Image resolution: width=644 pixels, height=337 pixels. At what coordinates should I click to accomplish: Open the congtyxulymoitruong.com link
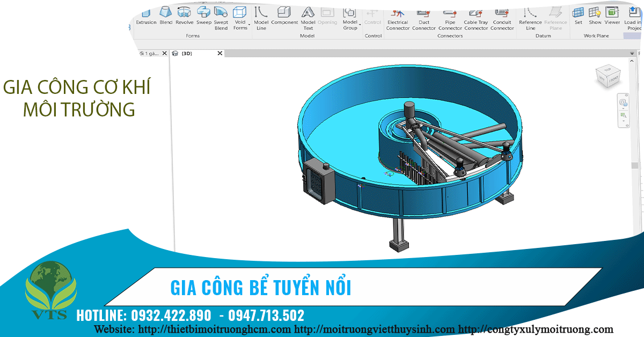click(536, 328)
